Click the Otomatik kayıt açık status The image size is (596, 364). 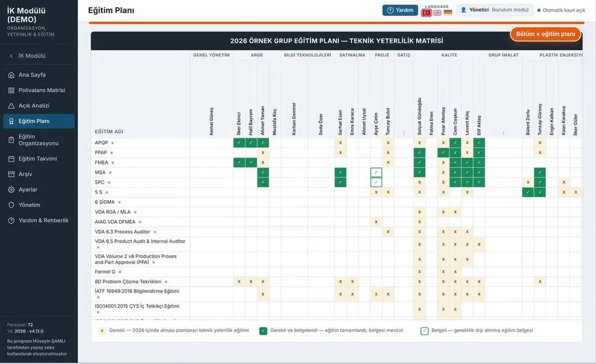coord(561,10)
